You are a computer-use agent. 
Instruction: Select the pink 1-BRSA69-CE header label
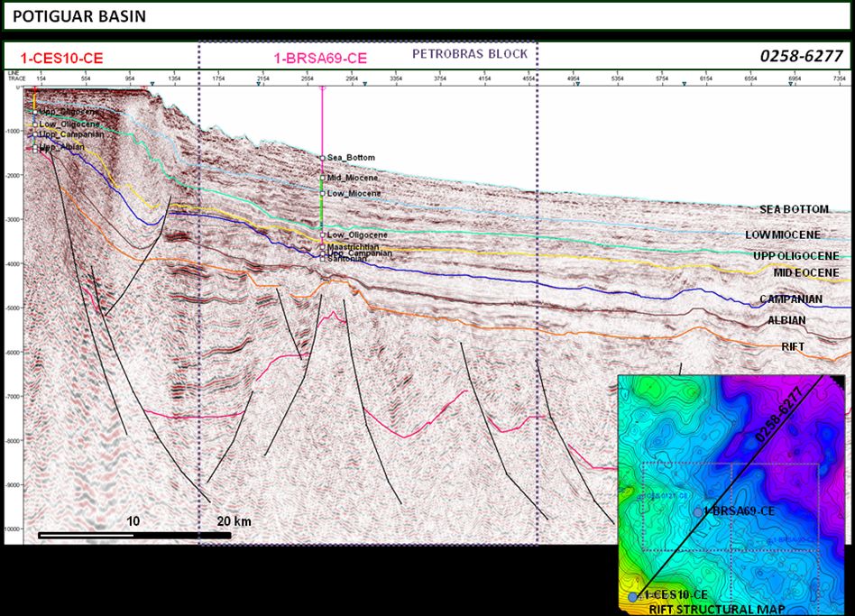(320, 58)
